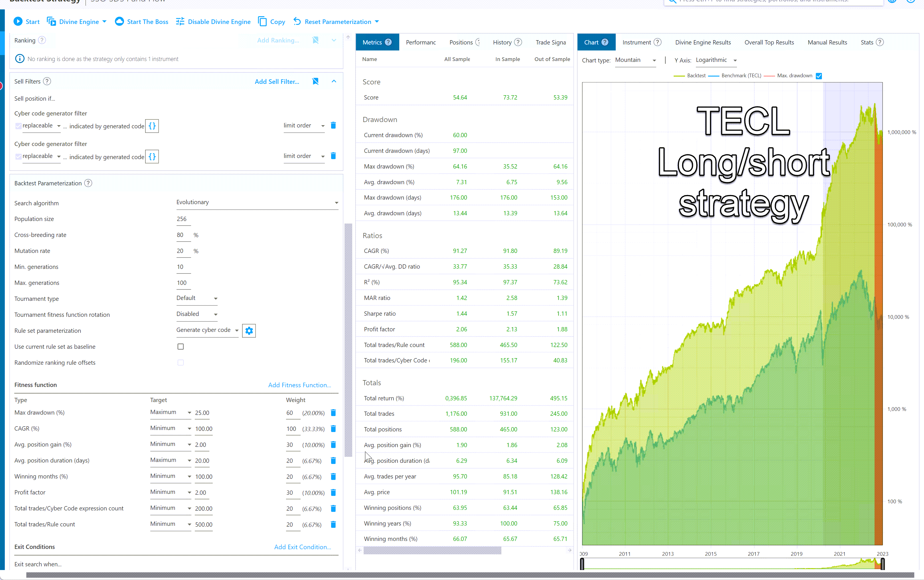Toggle Randomize ranking rule offsets checkbox

coord(181,362)
